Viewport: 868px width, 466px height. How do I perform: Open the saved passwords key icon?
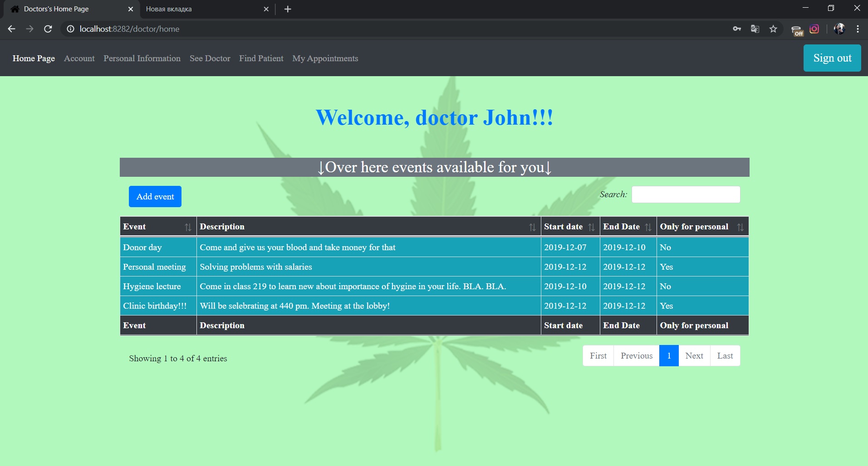coord(737,29)
